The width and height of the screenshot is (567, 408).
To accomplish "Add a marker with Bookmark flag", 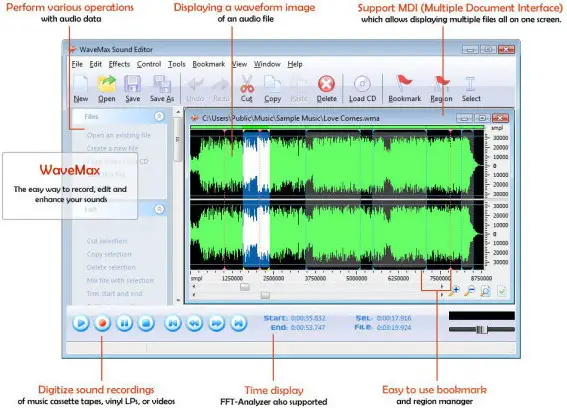I will (x=404, y=84).
